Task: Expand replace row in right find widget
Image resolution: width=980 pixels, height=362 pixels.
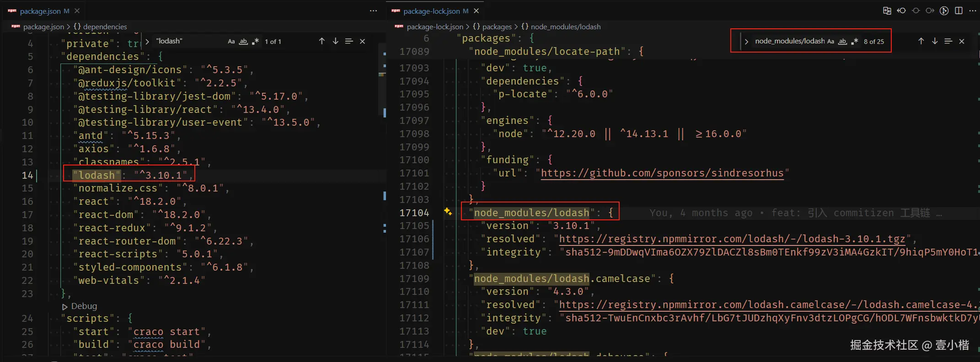Action: tap(746, 42)
